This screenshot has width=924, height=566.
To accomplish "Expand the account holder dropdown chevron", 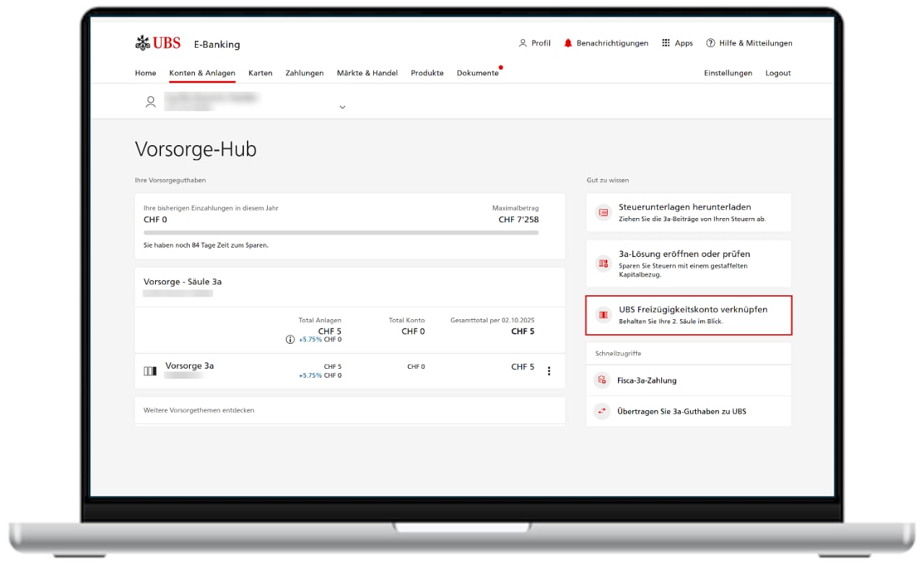I will [x=342, y=108].
